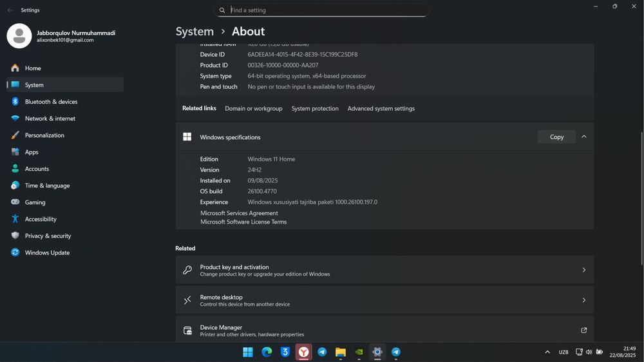Screen dimensions: 644x362
Task: Open NVIDIA app from taskbar
Action: pos(359,352)
